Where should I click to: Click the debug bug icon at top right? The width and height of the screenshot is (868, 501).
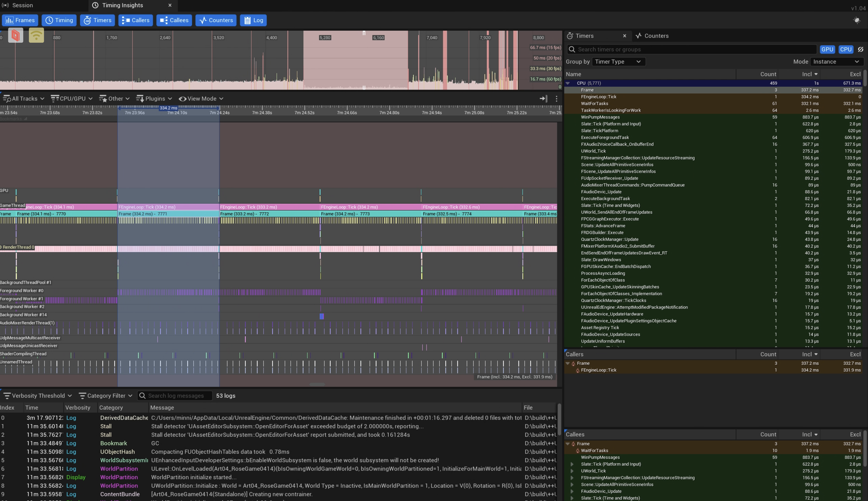pos(857,20)
